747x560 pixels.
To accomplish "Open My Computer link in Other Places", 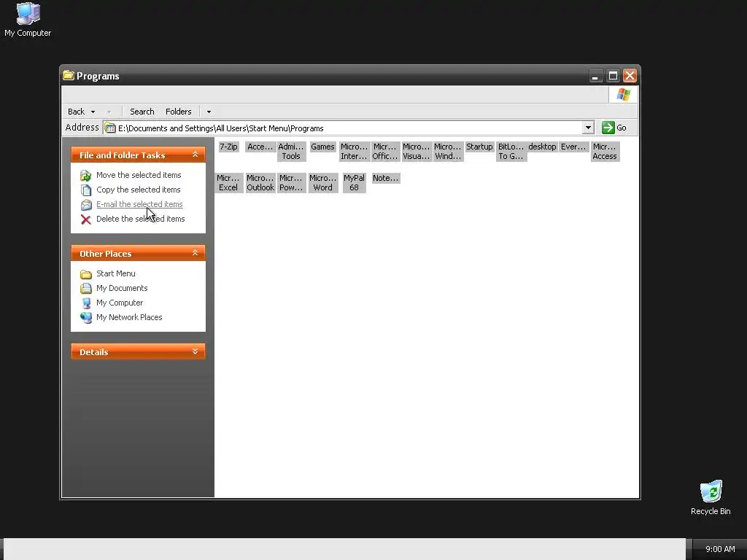I will tap(120, 303).
